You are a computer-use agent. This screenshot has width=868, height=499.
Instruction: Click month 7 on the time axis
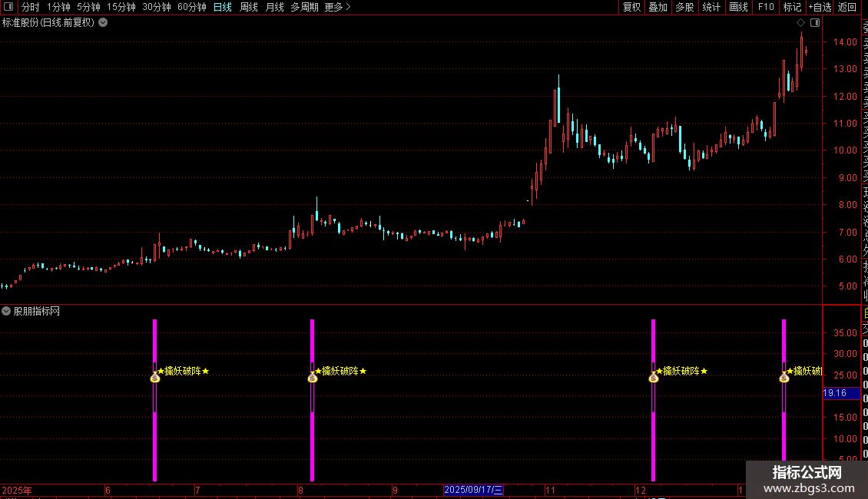pos(197,490)
